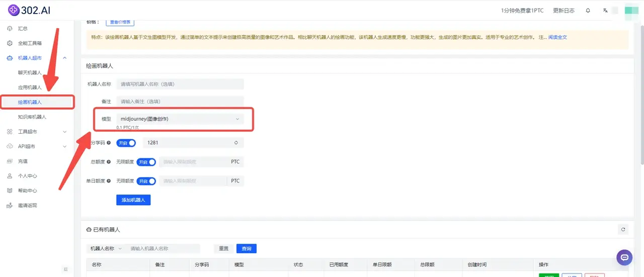
Task: Click the language translate icon
Action: click(x=605, y=11)
